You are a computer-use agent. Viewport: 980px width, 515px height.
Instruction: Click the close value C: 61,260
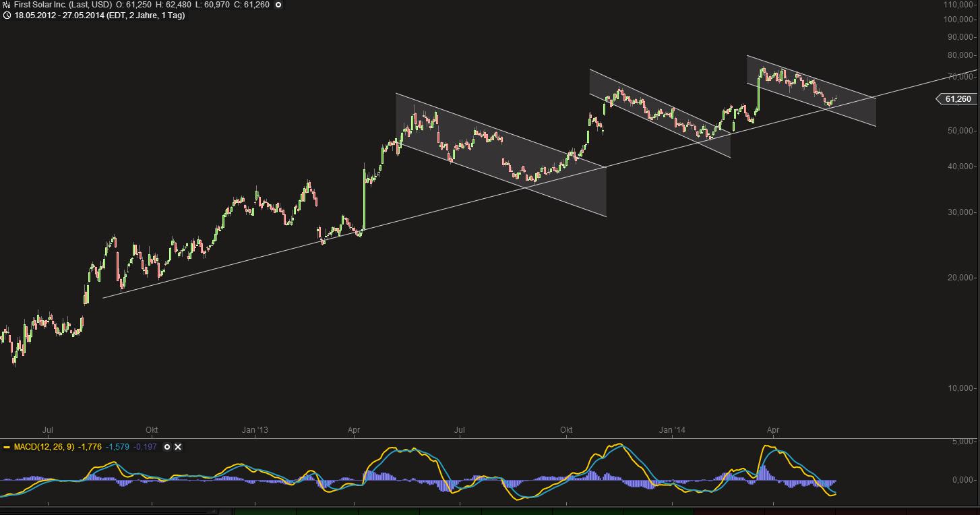[x=251, y=5]
